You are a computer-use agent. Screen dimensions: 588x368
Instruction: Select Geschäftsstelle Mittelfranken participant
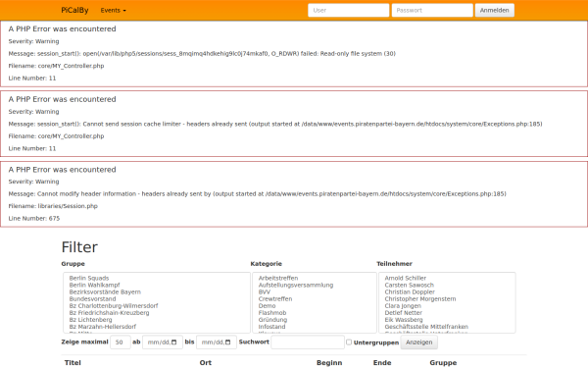pos(426,327)
